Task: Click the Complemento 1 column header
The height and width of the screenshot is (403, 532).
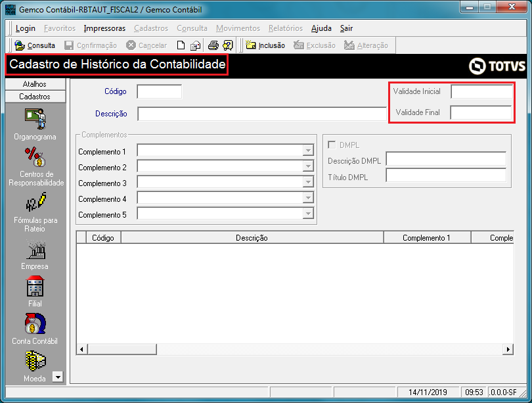Action: pyautogui.click(x=426, y=237)
